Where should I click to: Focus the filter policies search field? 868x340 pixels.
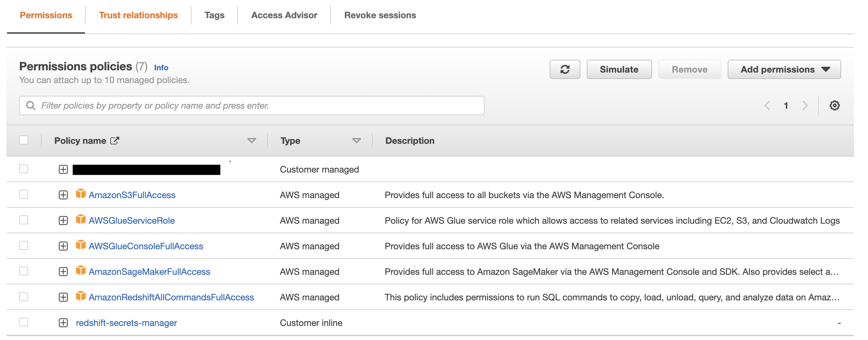(x=252, y=105)
